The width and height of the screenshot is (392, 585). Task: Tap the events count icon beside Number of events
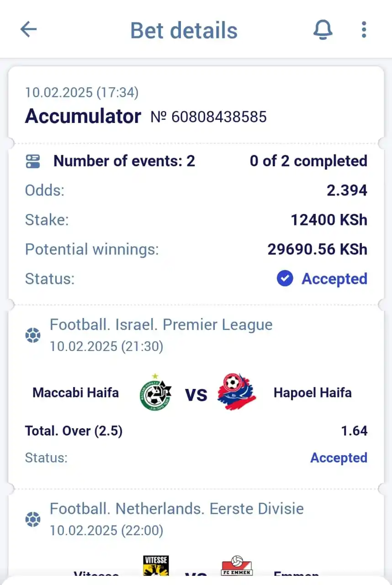click(33, 161)
